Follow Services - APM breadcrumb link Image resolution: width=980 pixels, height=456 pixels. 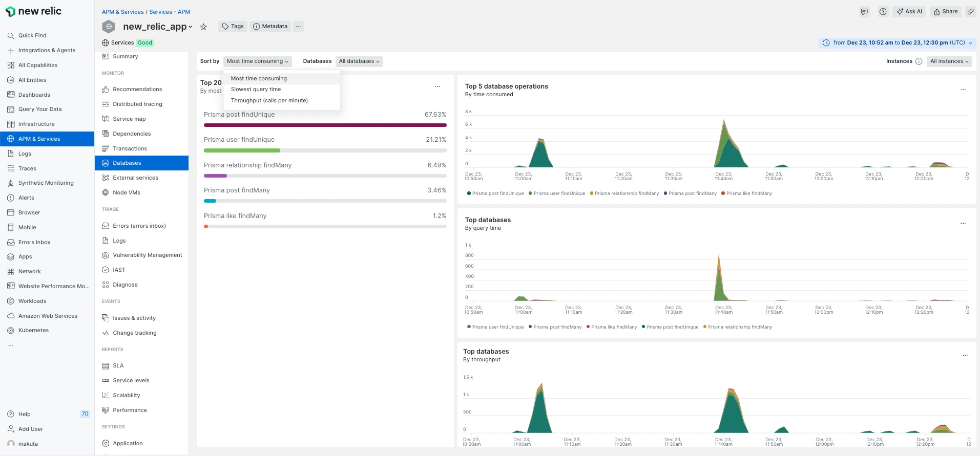(x=170, y=12)
